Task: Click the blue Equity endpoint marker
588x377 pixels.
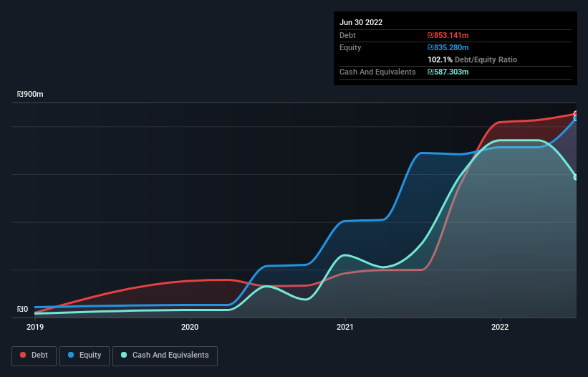Action: click(x=577, y=118)
